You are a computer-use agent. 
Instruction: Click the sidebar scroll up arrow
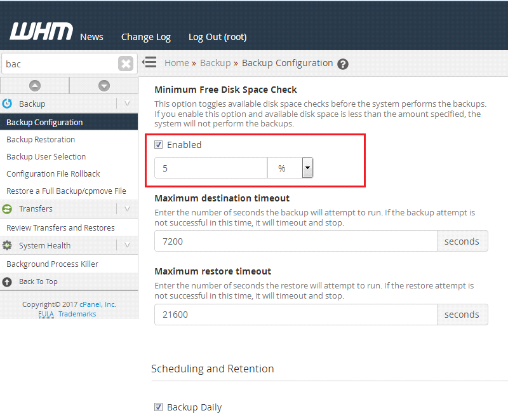point(35,86)
